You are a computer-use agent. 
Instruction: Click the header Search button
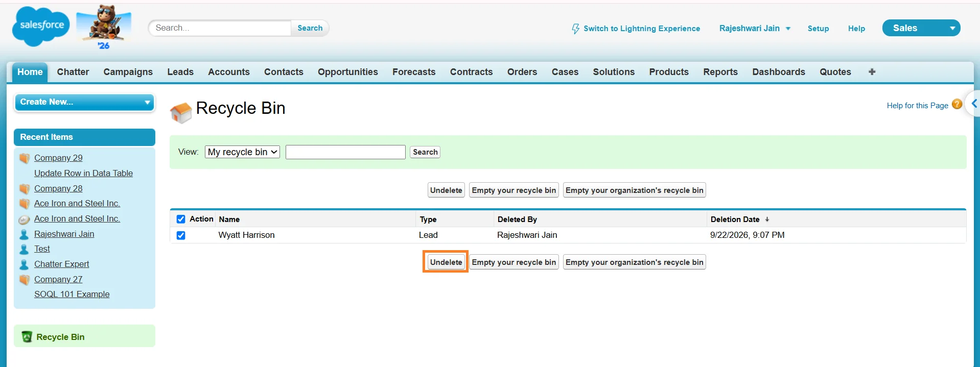click(310, 28)
